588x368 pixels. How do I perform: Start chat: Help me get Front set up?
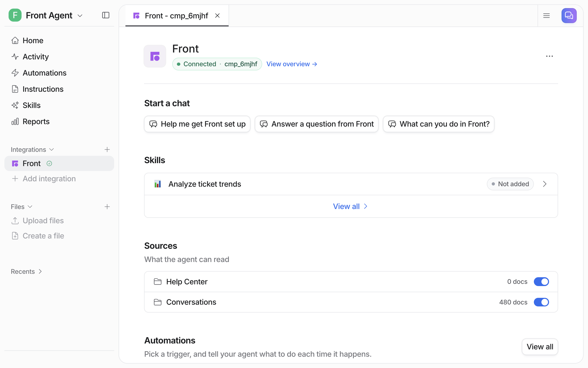[x=197, y=124]
